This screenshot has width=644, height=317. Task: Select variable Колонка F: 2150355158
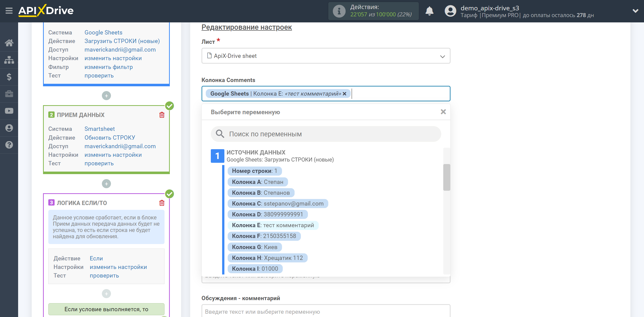pyautogui.click(x=264, y=236)
